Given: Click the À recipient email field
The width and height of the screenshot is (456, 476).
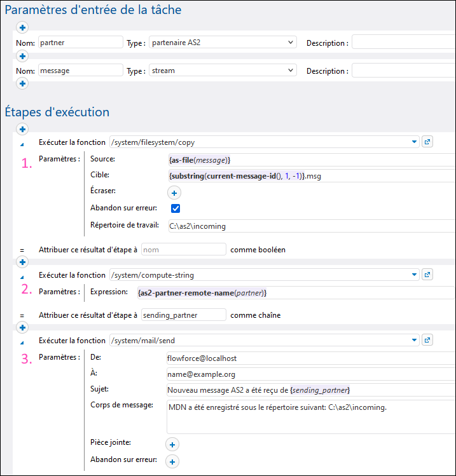Looking at the screenshot, I should 310,374.
